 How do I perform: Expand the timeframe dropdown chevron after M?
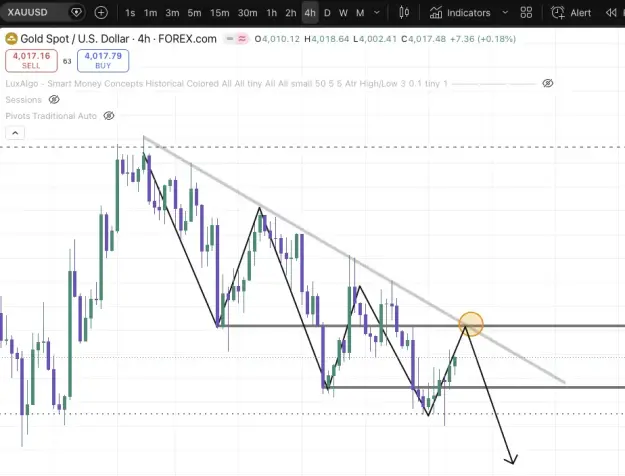[377, 13]
